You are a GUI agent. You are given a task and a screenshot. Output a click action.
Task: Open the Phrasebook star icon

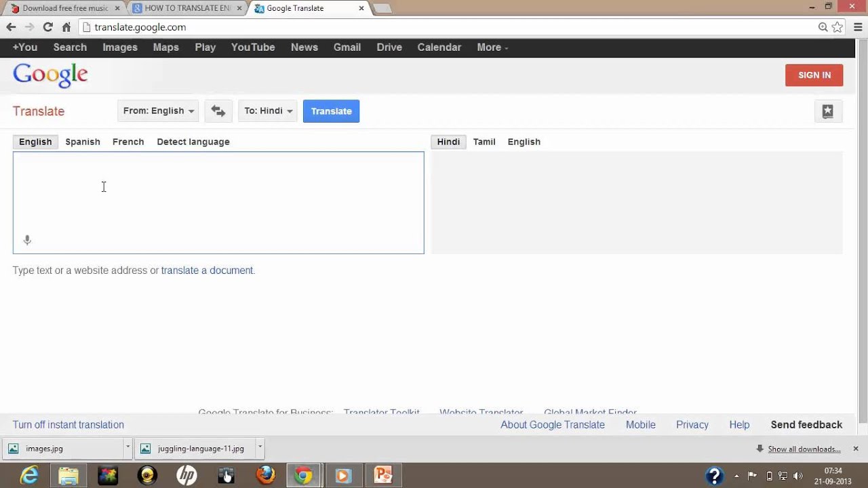point(827,112)
